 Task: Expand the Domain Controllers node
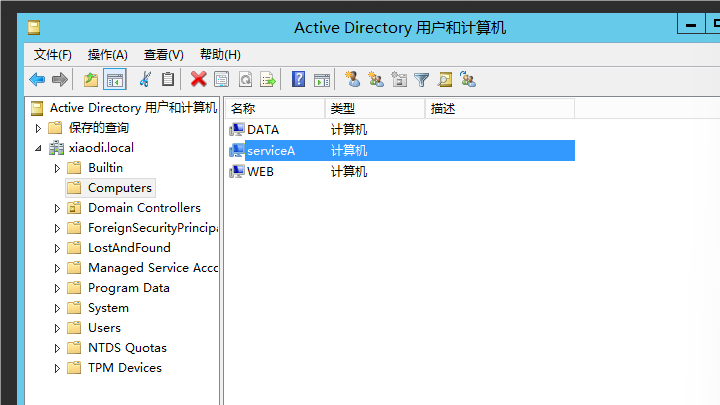click(x=57, y=208)
